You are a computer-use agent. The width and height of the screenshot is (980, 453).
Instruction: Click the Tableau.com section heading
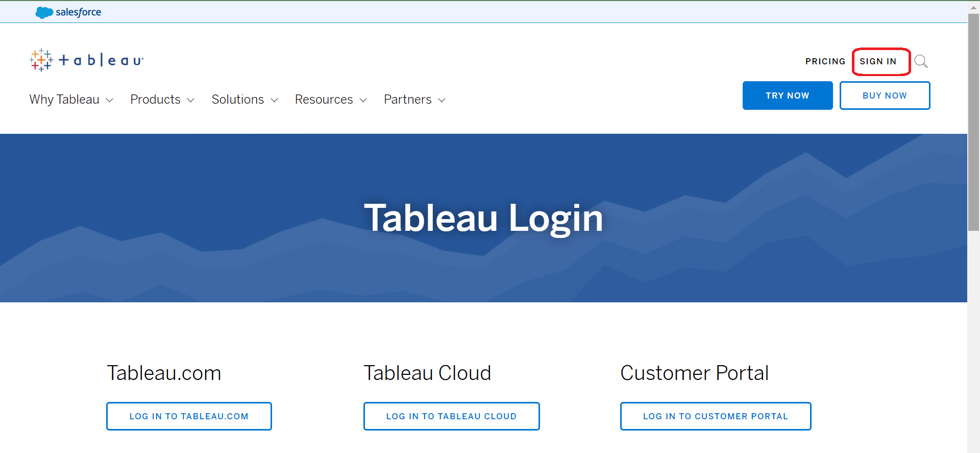tap(164, 373)
